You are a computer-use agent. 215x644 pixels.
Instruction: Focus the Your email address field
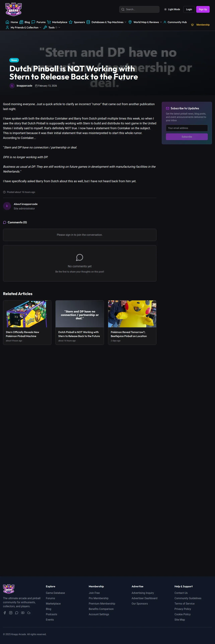point(187,128)
